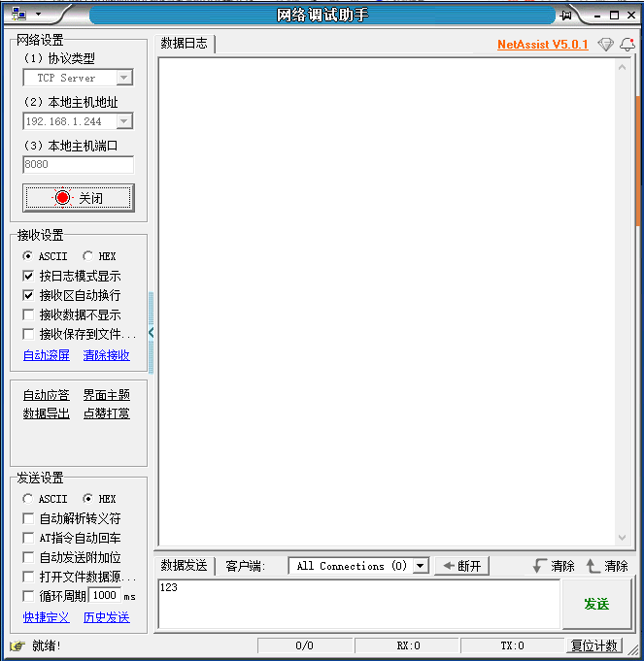
Task: Select HEX radio button in receive settings
Action: pos(88,256)
